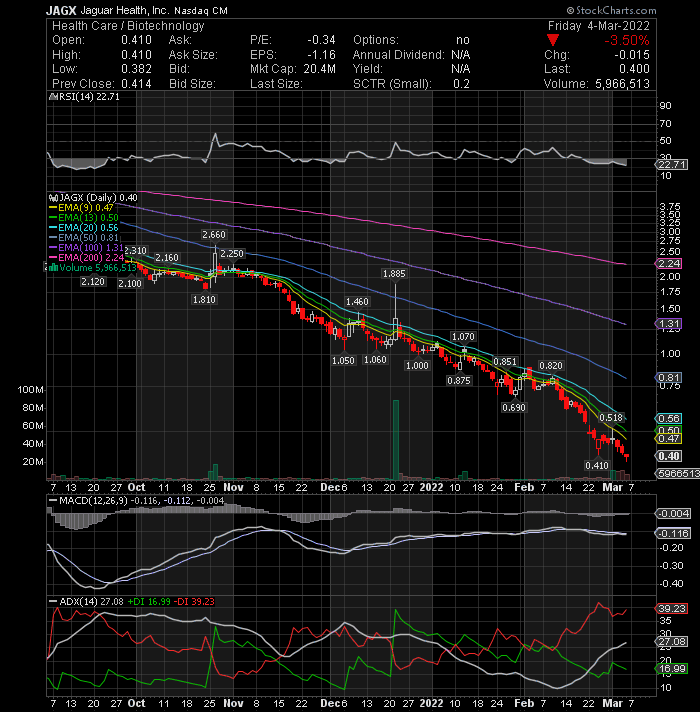The width and height of the screenshot is (700, 712).
Task: Click the red 39.23 ADX panel axis tag
Action: (x=672, y=608)
